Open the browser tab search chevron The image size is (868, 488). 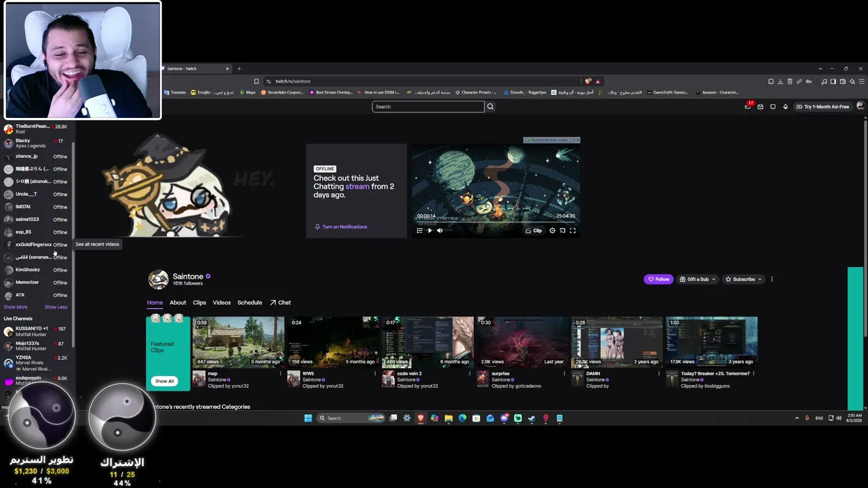pyautogui.click(x=820, y=68)
